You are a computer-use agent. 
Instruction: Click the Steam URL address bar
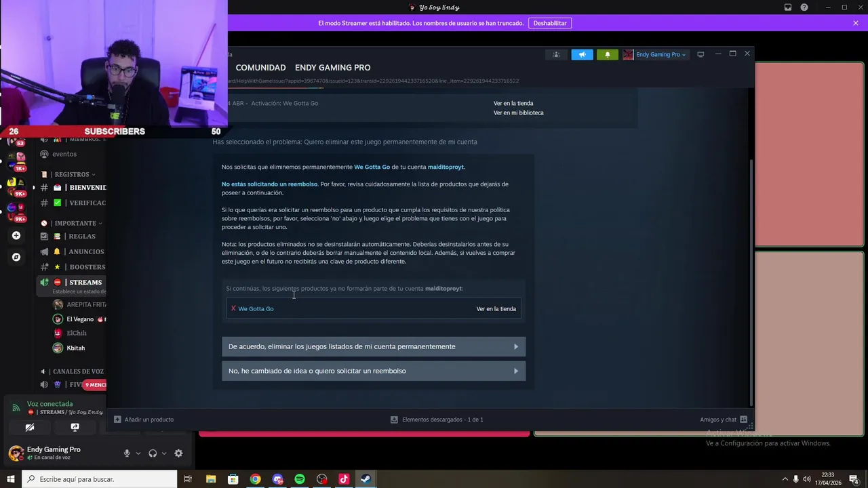pyautogui.click(x=373, y=81)
